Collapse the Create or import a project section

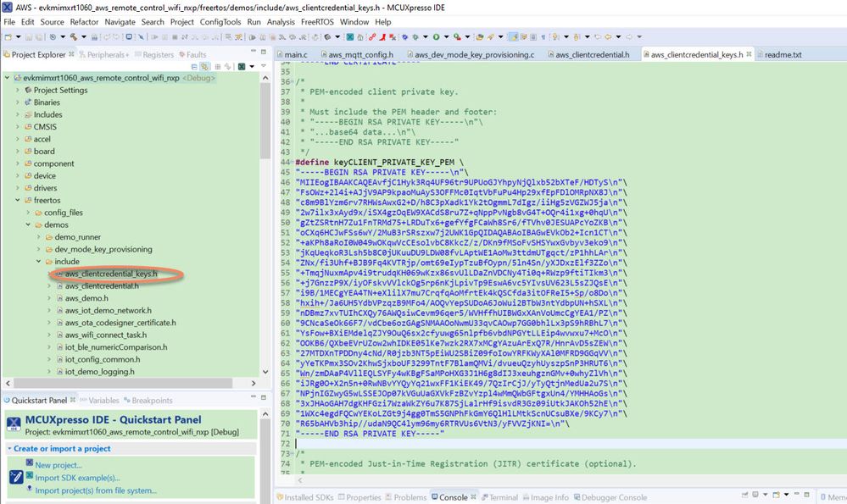[x=9, y=448]
